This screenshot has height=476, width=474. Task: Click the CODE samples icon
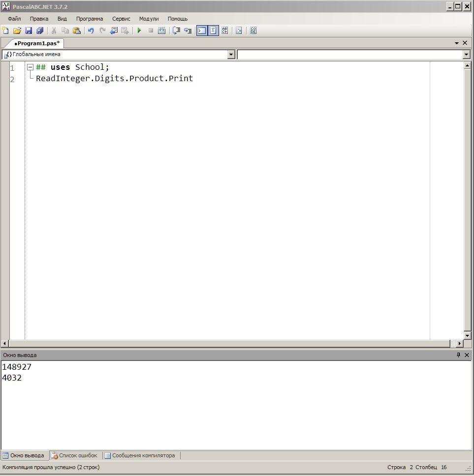pyautogui.click(x=253, y=30)
